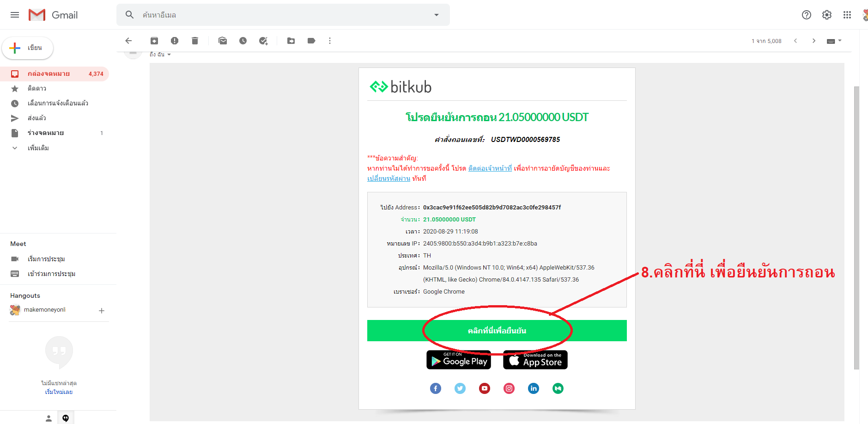Add to tasks with the checkmark icon
Viewport: 868px width, 424px height.
(x=263, y=41)
